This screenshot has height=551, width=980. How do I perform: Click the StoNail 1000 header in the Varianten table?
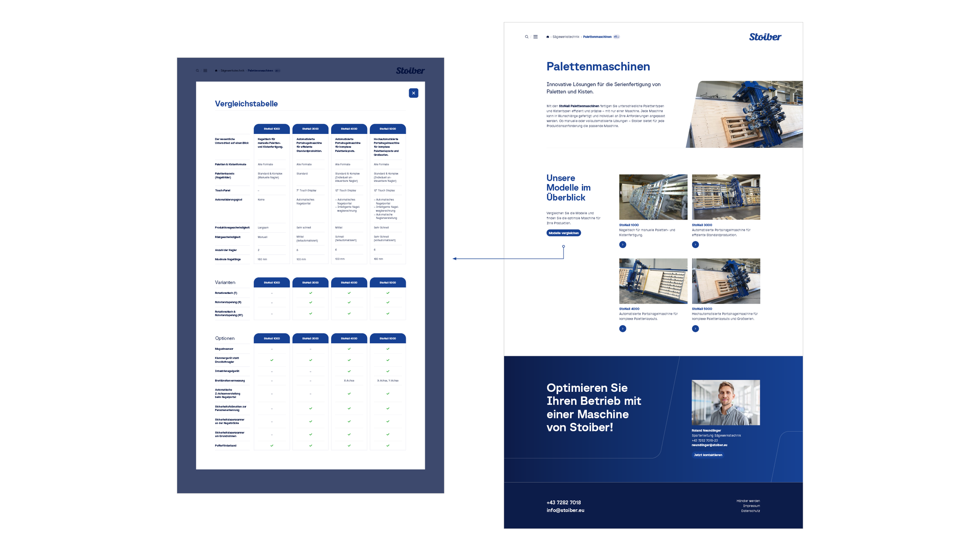pyautogui.click(x=272, y=282)
